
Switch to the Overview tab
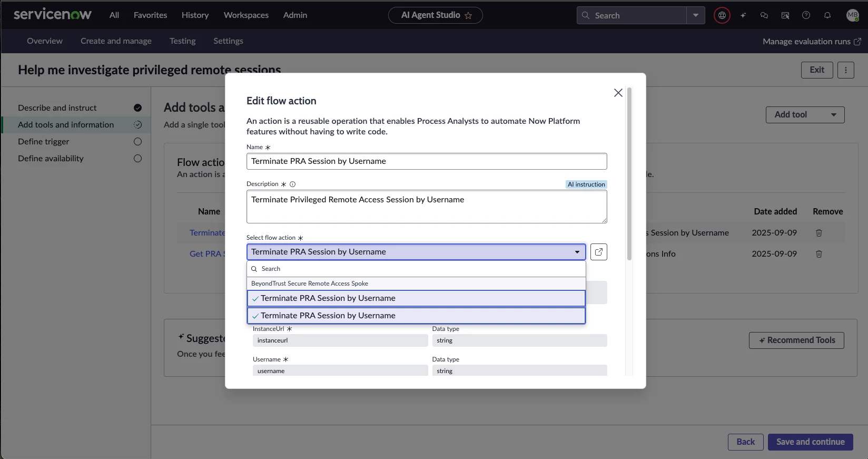(x=45, y=41)
